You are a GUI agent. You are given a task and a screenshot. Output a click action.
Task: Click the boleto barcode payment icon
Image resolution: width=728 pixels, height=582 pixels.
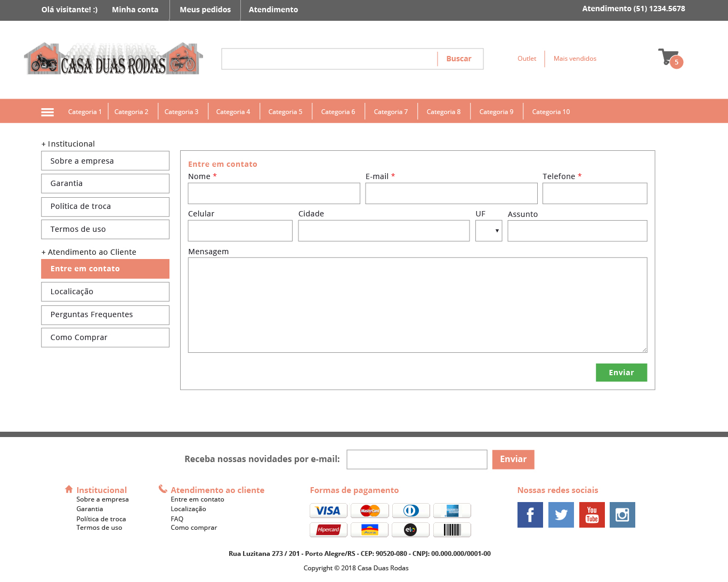click(x=452, y=530)
